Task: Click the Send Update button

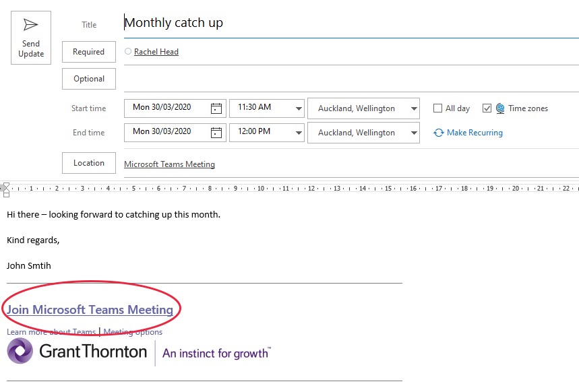Action: coord(31,38)
